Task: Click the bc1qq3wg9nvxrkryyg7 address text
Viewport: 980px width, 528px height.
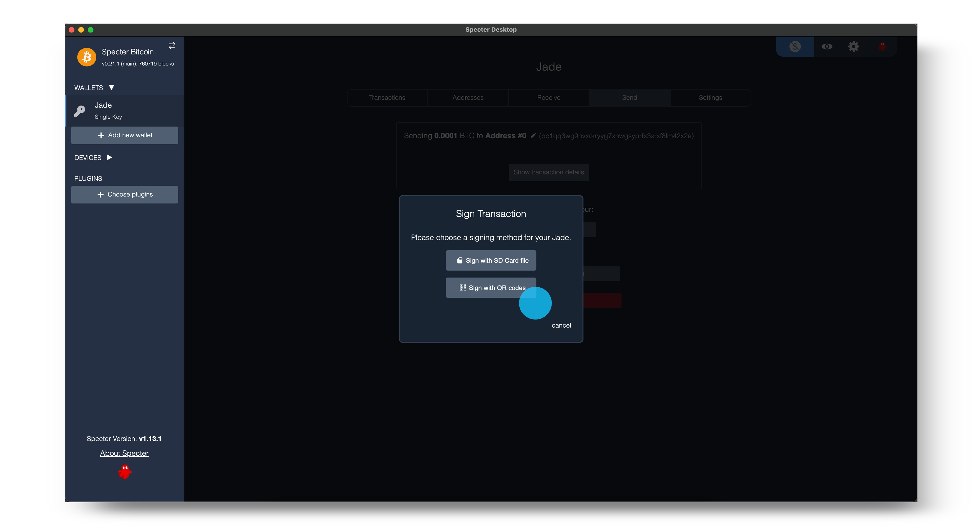Action: (616, 136)
